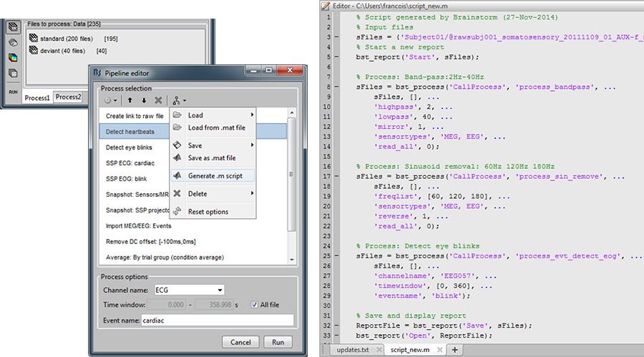The height and width of the screenshot is (357, 644).
Task: Select the time-frequency data type icon
Action: 12,58
